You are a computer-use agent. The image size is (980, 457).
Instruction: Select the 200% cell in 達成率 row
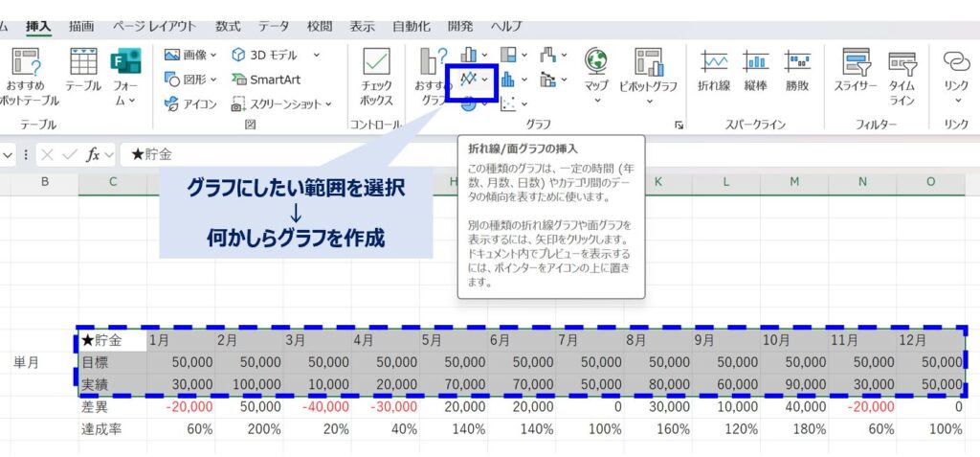click(249, 429)
